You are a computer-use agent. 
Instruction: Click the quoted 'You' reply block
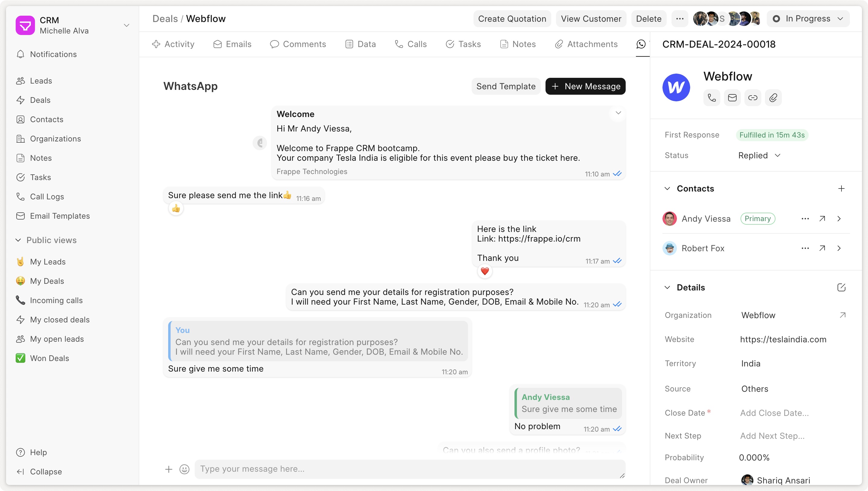coord(318,341)
